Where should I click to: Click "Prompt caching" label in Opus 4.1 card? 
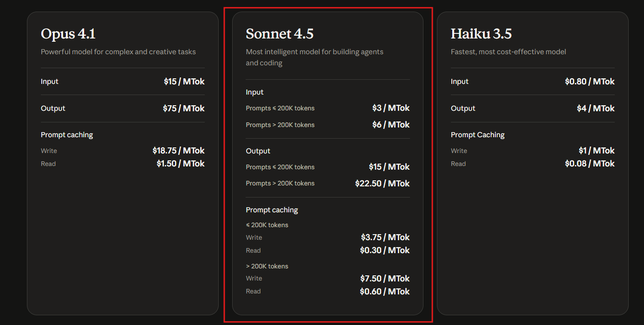[67, 135]
